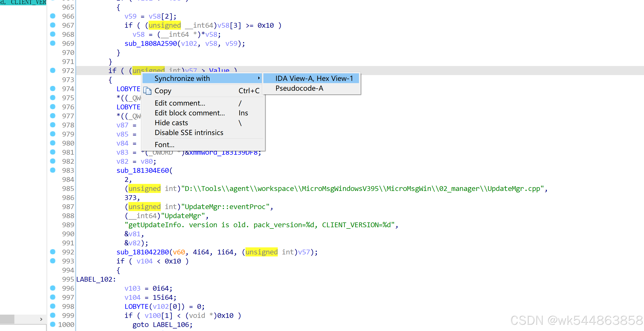Screen dimensions: 644x331
Task: Click the Copy icon in context menu
Action: (x=147, y=91)
